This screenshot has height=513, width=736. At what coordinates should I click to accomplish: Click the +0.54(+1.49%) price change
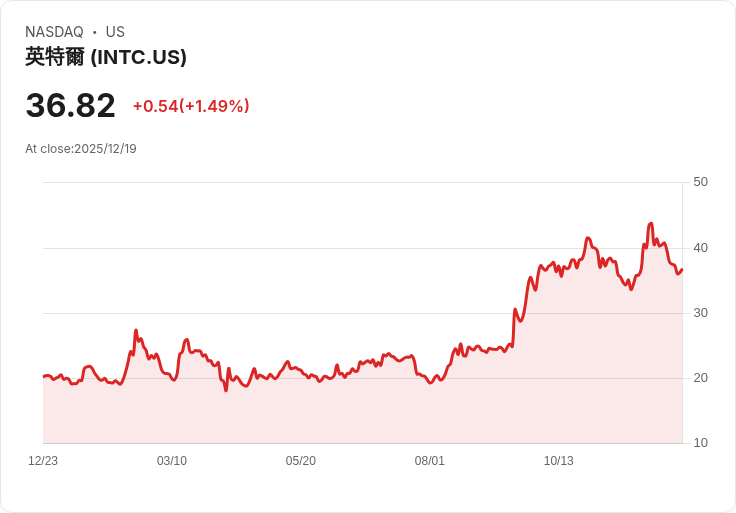191,106
